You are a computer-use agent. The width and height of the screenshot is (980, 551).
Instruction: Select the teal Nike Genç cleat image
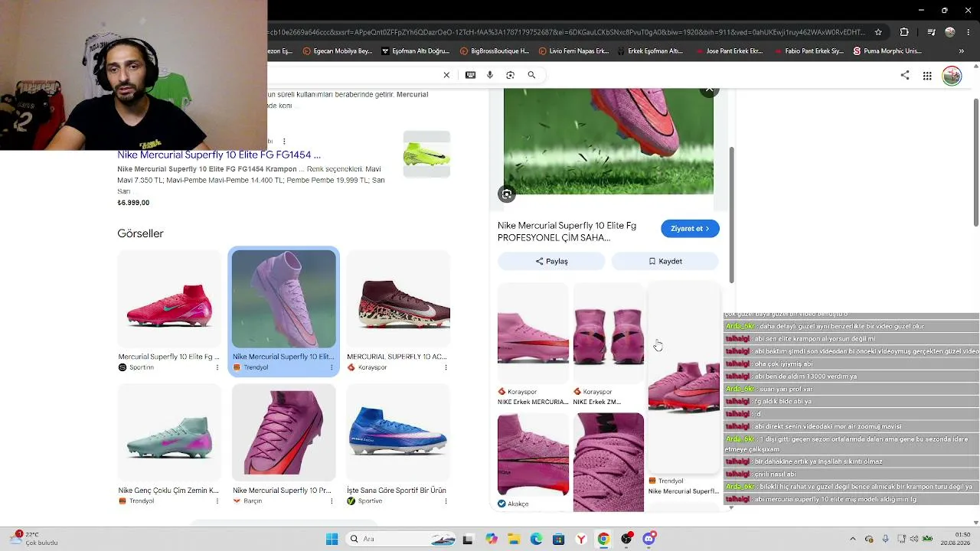point(169,433)
